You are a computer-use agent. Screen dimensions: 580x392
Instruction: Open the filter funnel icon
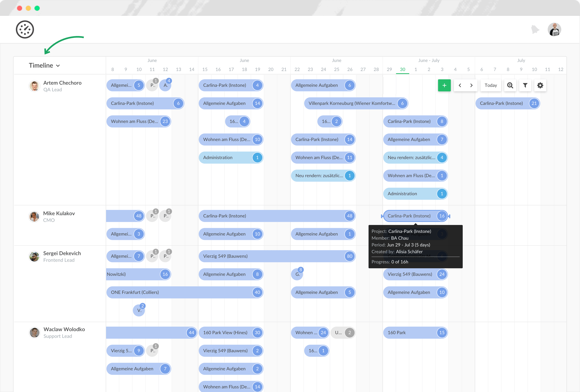pyautogui.click(x=525, y=85)
